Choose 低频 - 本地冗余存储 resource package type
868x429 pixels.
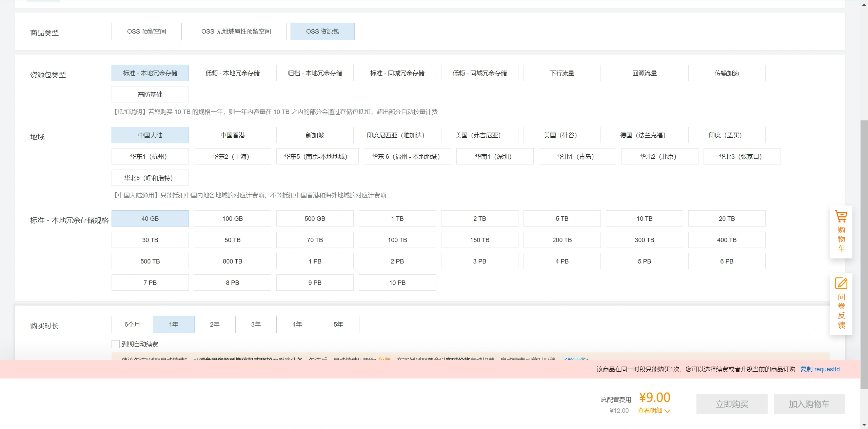coord(232,73)
